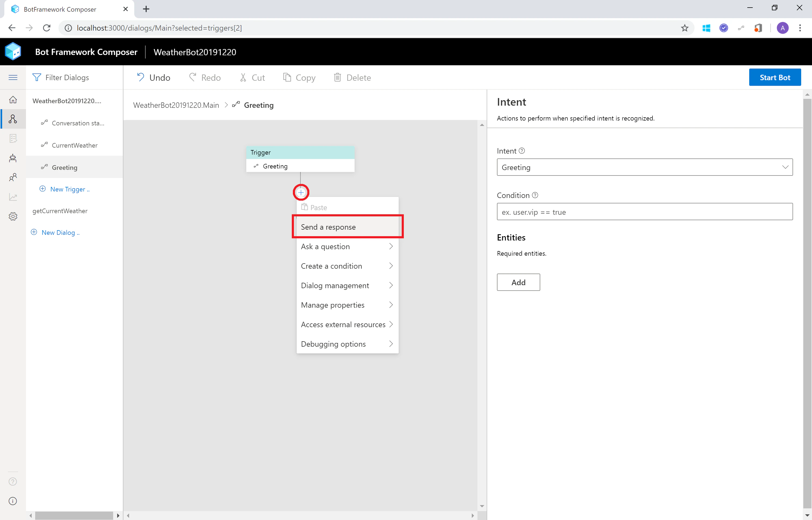The width and height of the screenshot is (812, 520).
Task: Expand Ask a question submenu
Action: 347,246
